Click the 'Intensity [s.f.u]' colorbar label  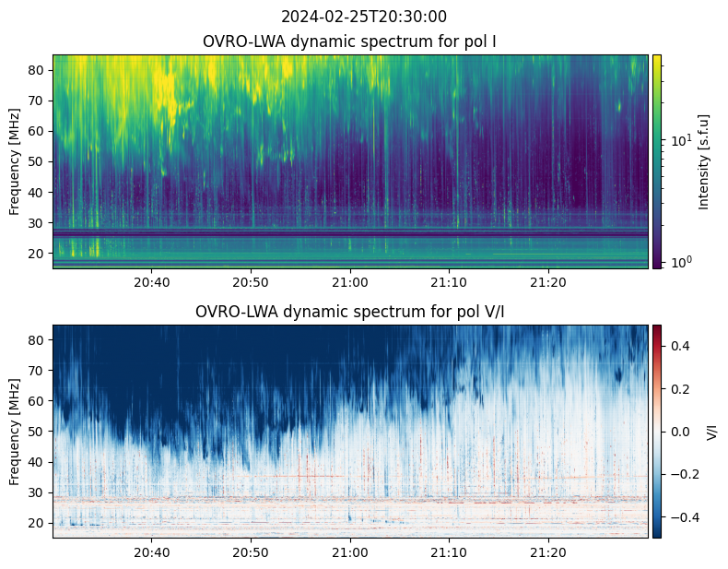click(x=705, y=161)
